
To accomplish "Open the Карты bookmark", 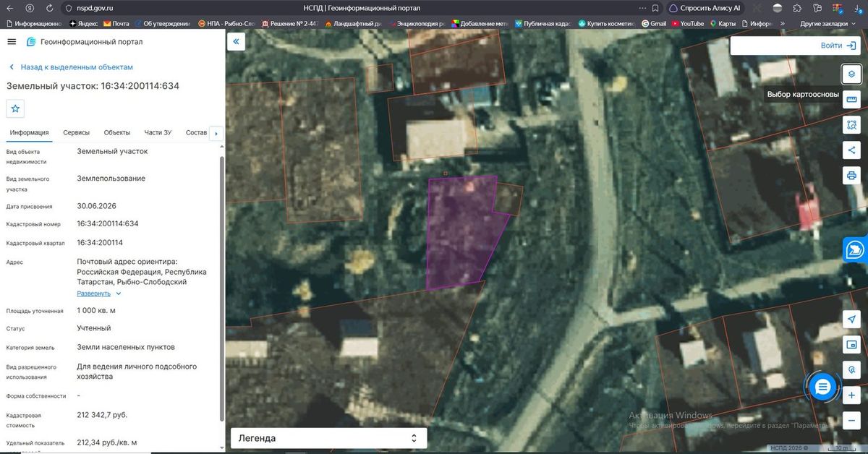I will click(x=723, y=23).
